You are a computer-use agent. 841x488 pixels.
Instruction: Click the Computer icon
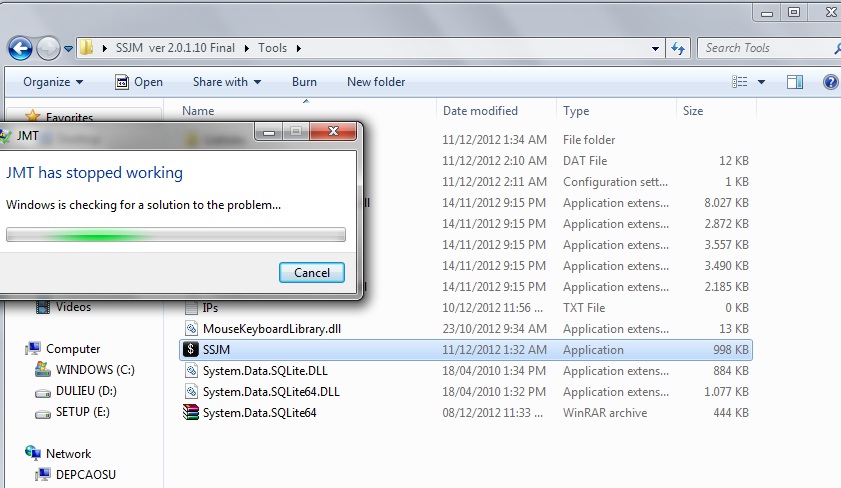tap(33, 349)
